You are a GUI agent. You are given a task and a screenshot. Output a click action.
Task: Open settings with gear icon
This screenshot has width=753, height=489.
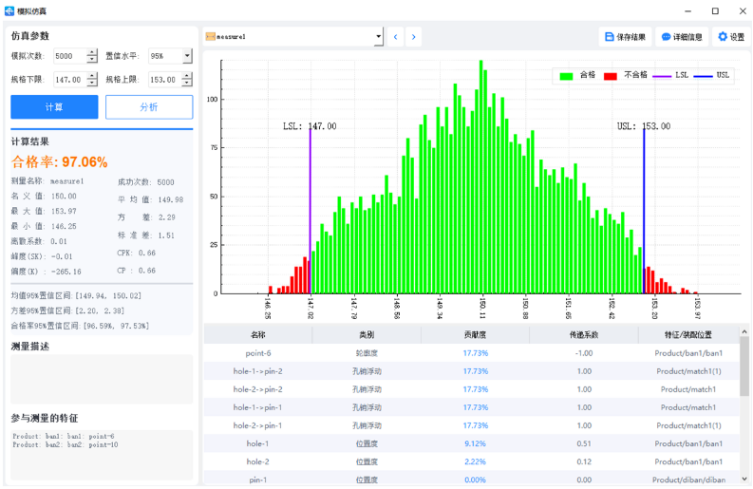pos(731,37)
